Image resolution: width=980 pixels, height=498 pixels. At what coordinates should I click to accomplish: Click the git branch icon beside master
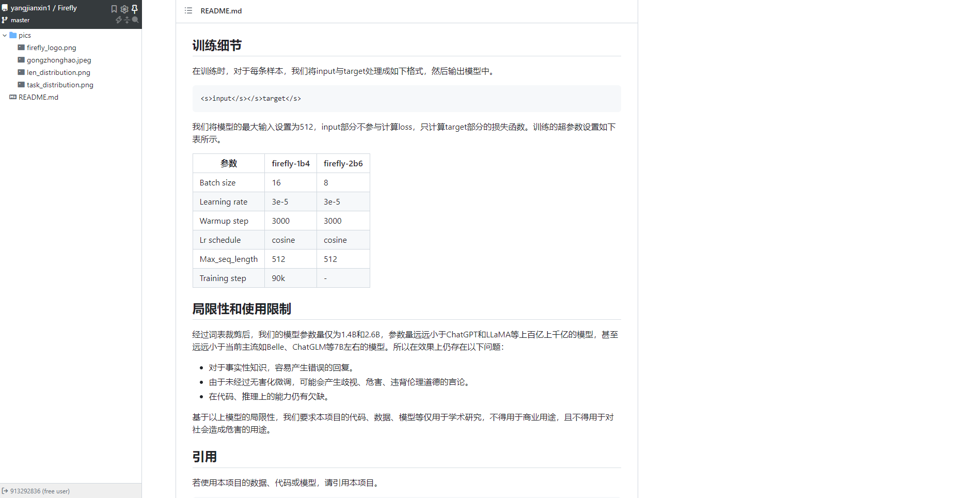[x=5, y=20]
